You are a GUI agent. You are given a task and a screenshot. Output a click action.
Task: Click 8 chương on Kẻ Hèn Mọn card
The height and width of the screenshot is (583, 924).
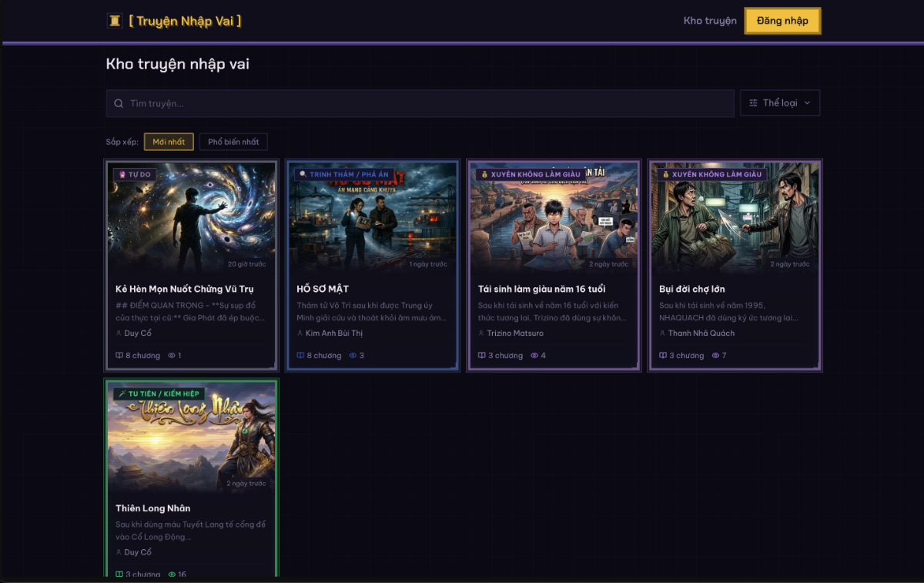tap(142, 356)
